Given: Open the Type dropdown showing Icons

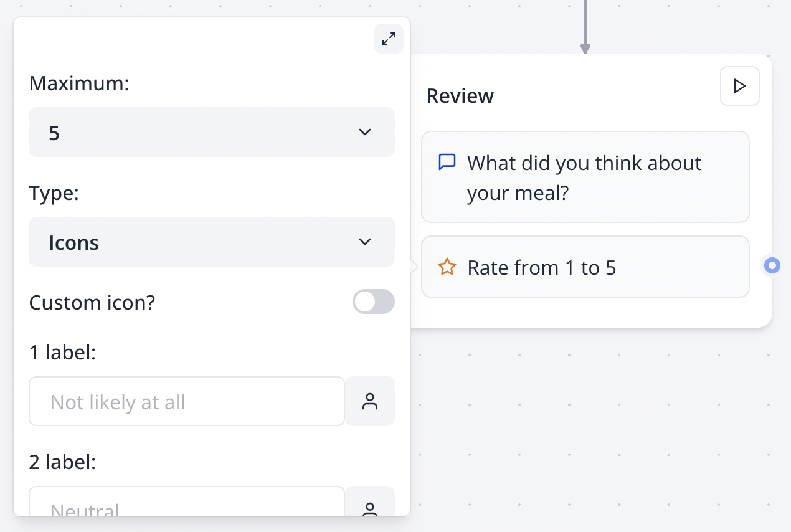Looking at the screenshot, I should click(x=212, y=242).
